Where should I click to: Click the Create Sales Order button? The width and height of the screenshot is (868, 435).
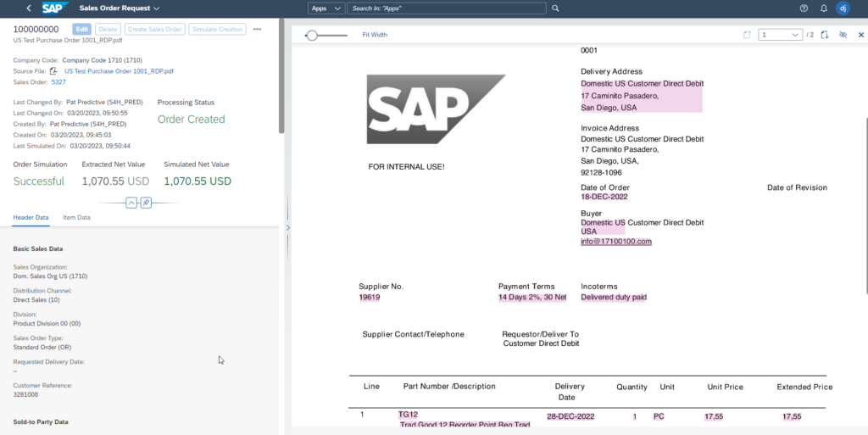tap(154, 30)
